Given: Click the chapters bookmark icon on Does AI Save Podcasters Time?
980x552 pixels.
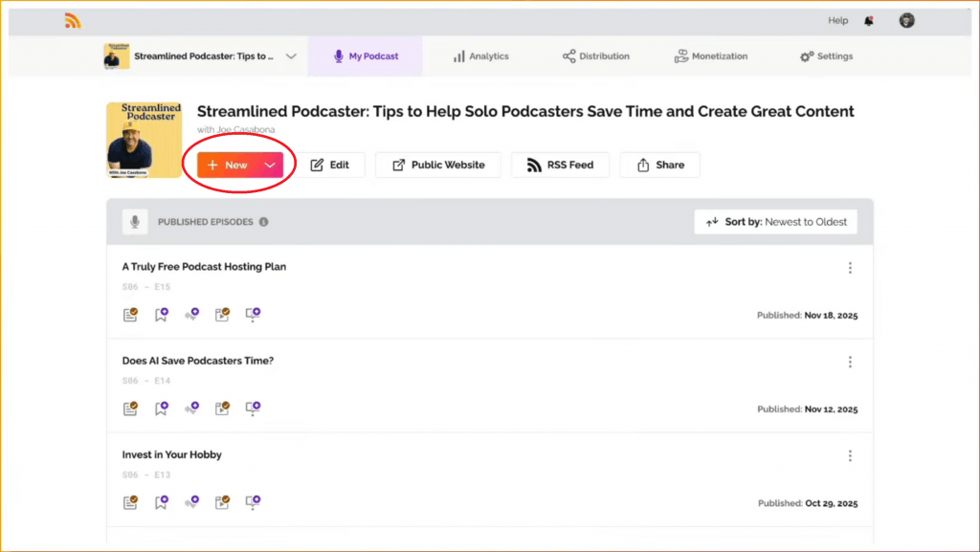Looking at the screenshot, I should (161, 408).
